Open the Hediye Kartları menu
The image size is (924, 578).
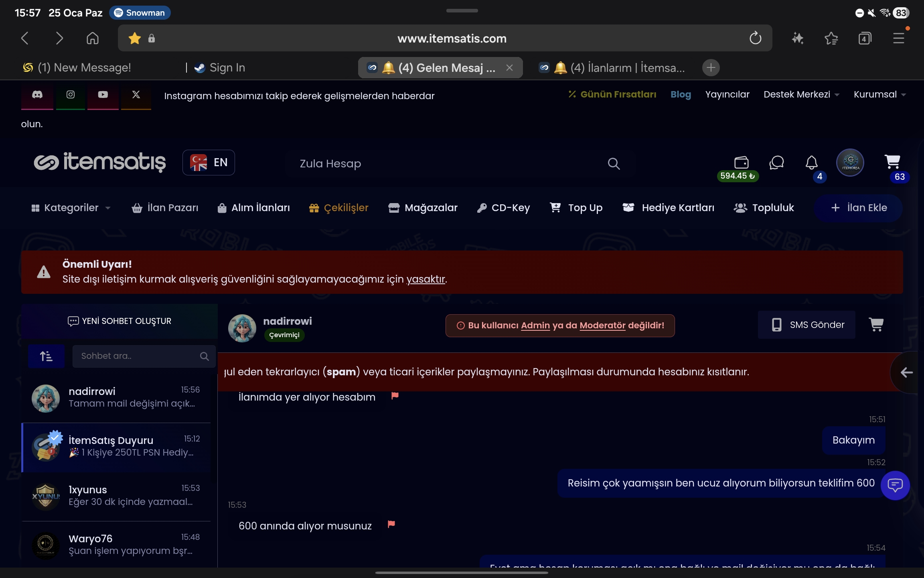[668, 208]
